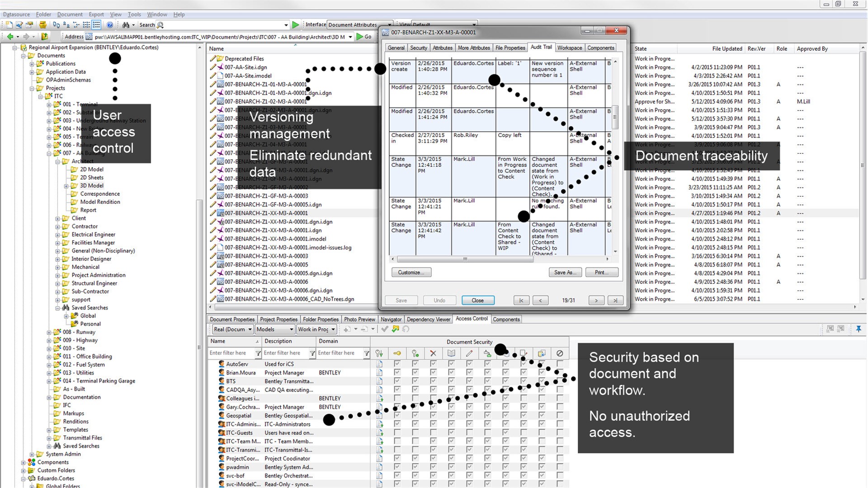Switch to the Security tab in dialog

pyautogui.click(x=418, y=48)
